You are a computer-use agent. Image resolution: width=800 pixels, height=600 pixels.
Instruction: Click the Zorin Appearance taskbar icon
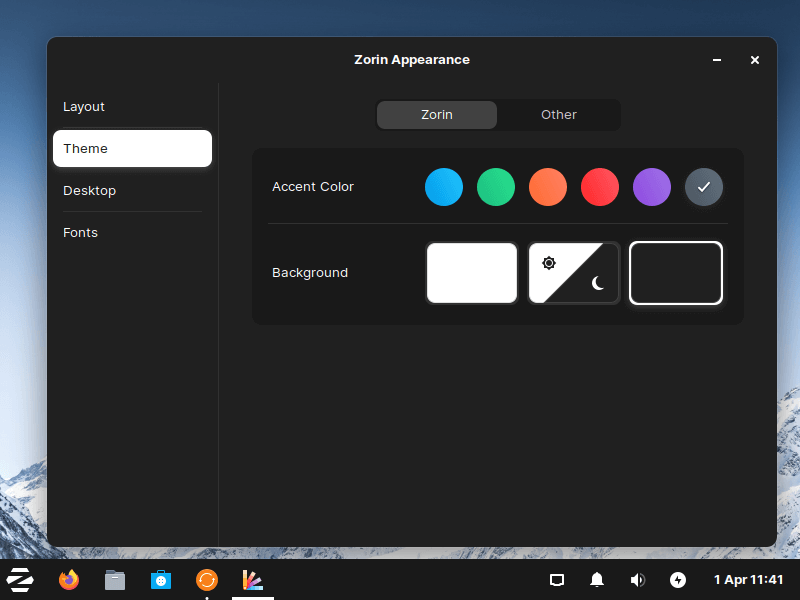tap(253, 580)
